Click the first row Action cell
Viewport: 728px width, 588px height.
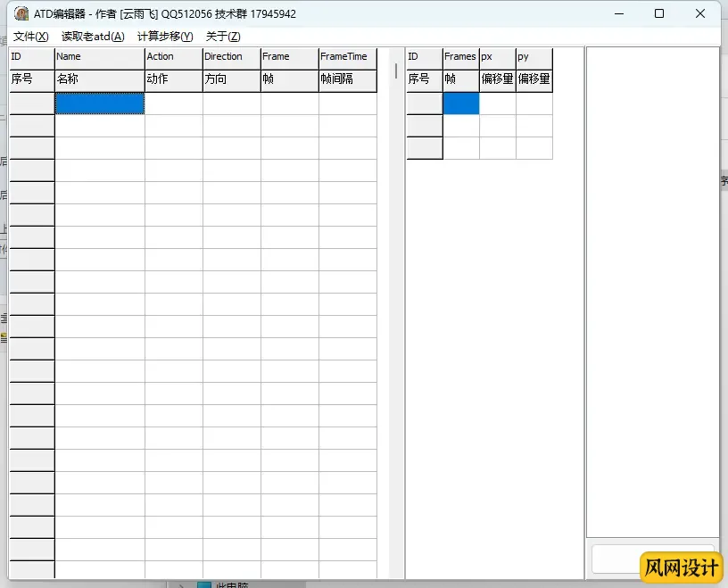tap(173, 104)
